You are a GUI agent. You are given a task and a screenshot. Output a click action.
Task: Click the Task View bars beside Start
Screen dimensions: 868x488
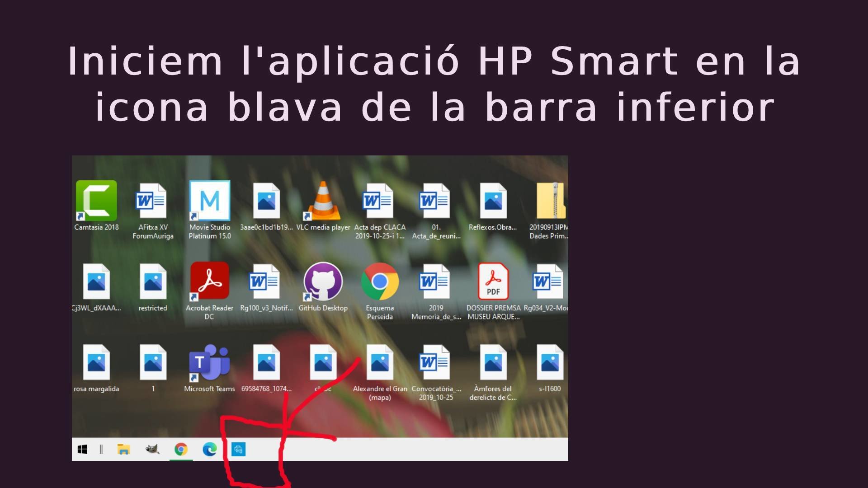(101, 449)
